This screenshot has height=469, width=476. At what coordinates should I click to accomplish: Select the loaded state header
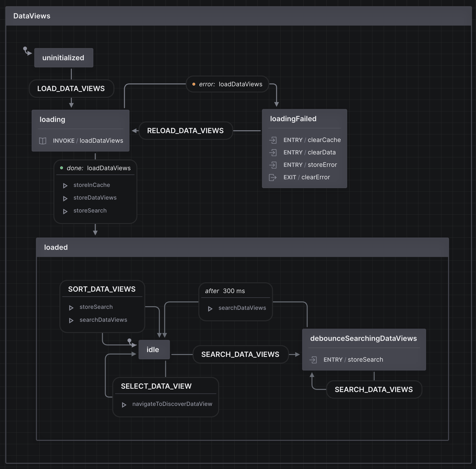[243, 247]
